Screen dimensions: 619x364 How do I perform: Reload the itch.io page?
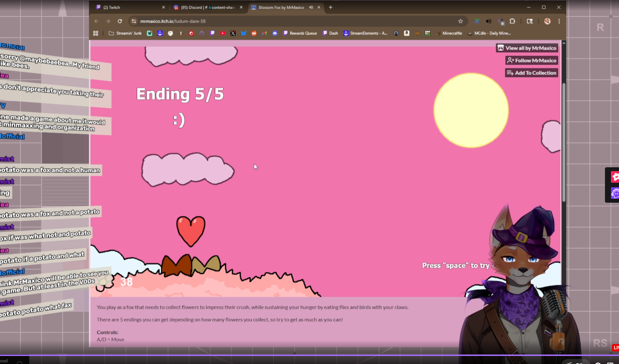120,21
